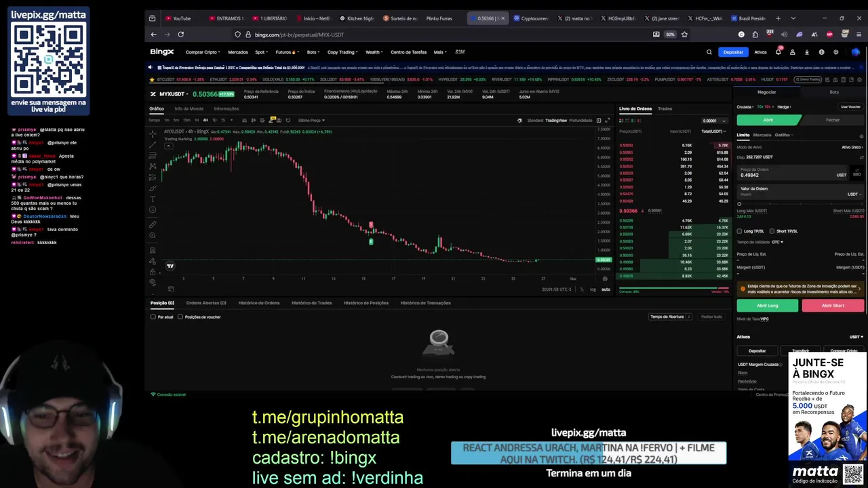The height and width of the screenshot is (488, 868).
Task: Toggle percent scale on chart
Action: (x=581, y=289)
